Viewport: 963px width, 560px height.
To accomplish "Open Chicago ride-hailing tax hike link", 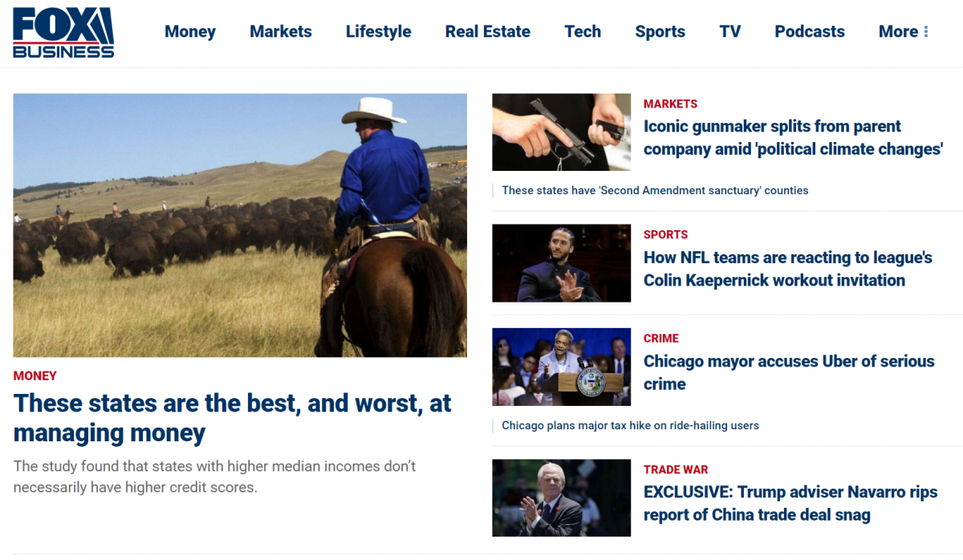I will point(630,426).
